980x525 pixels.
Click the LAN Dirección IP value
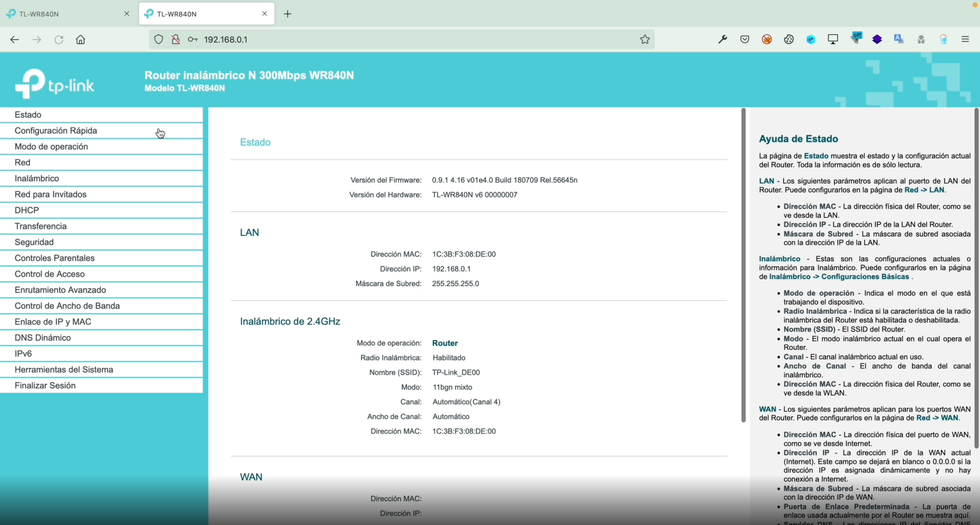tap(452, 269)
